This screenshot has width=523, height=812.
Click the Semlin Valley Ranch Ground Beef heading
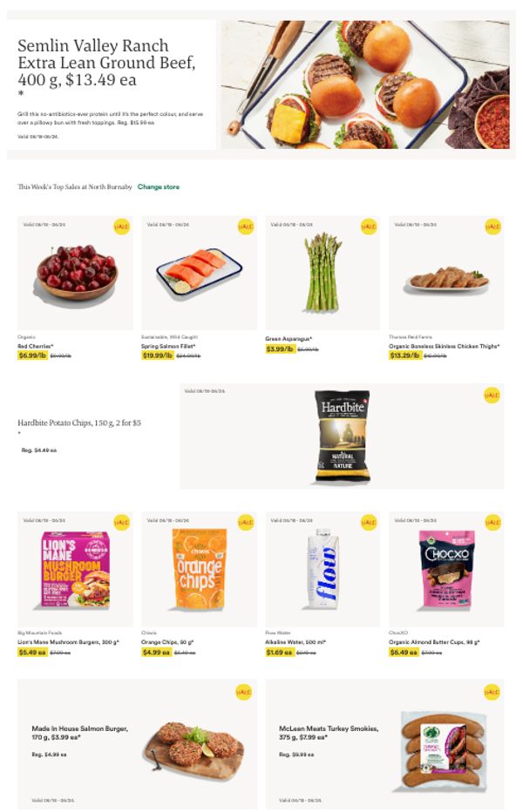106,63
